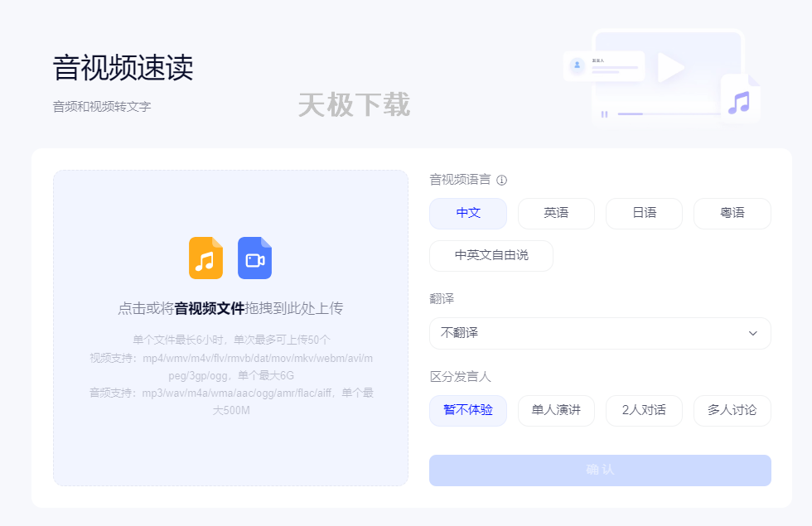Click the playback progress bar in the illustration

click(669, 113)
